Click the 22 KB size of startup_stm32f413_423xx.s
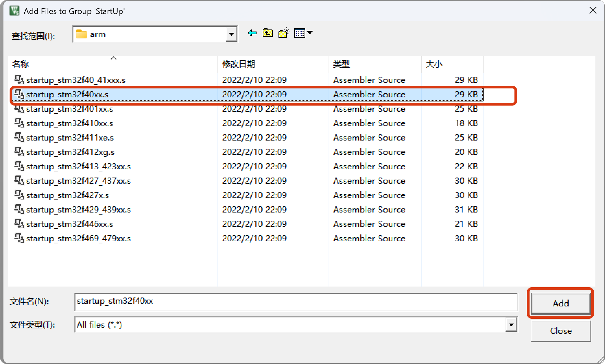 [x=466, y=166]
